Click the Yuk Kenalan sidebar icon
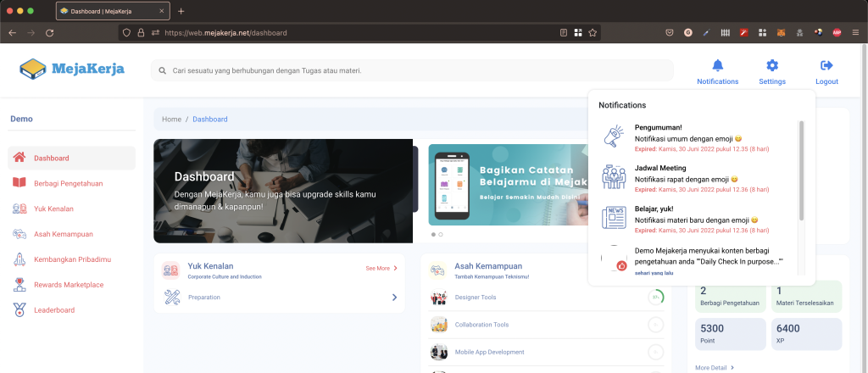 (x=19, y=208)
